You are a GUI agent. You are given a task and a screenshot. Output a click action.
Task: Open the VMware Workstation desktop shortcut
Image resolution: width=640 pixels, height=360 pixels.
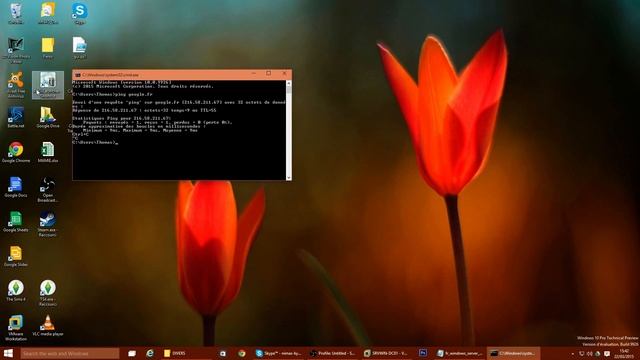point(16,328)
